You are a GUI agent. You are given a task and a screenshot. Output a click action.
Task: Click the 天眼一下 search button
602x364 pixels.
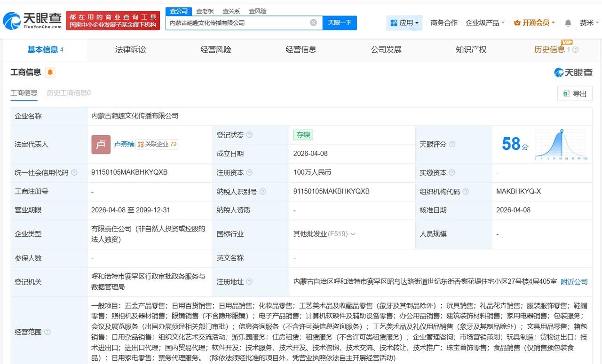(340, 23)
